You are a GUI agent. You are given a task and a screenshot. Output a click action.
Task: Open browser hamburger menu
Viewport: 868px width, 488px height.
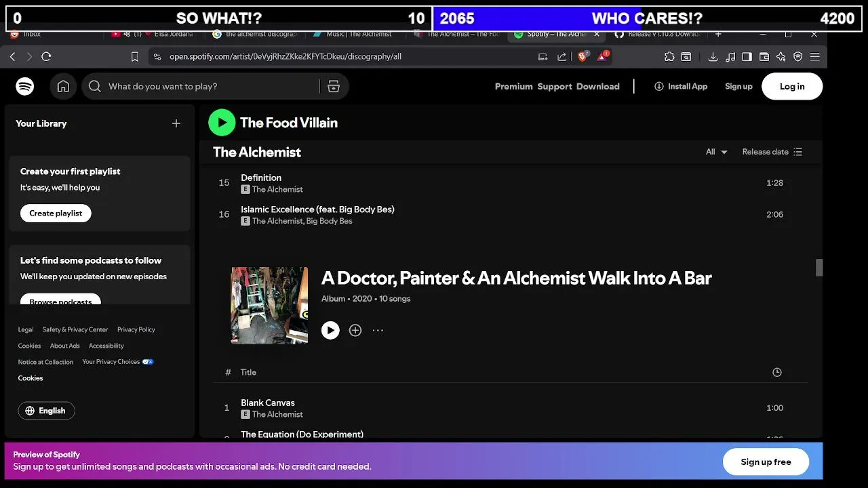(815, 57)
